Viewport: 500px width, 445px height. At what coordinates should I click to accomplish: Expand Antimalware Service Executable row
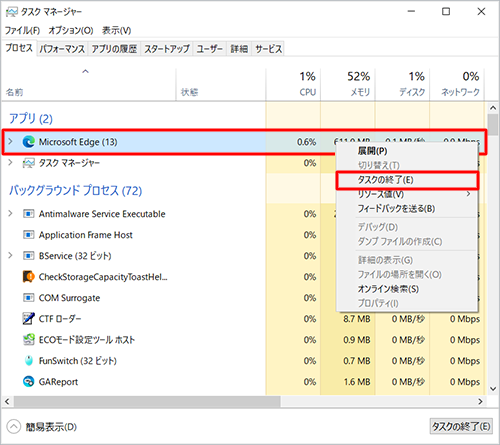coord(10,213)
